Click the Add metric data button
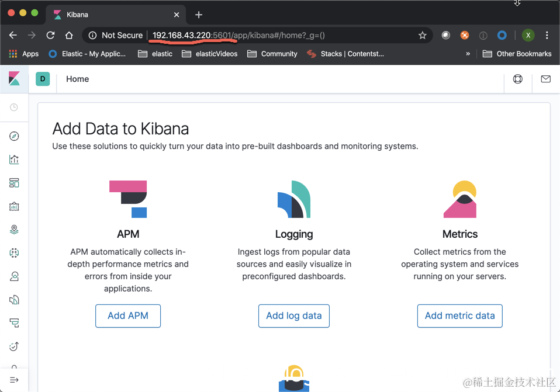This screenshot has width=560, height=392. [x=459, y=316]
